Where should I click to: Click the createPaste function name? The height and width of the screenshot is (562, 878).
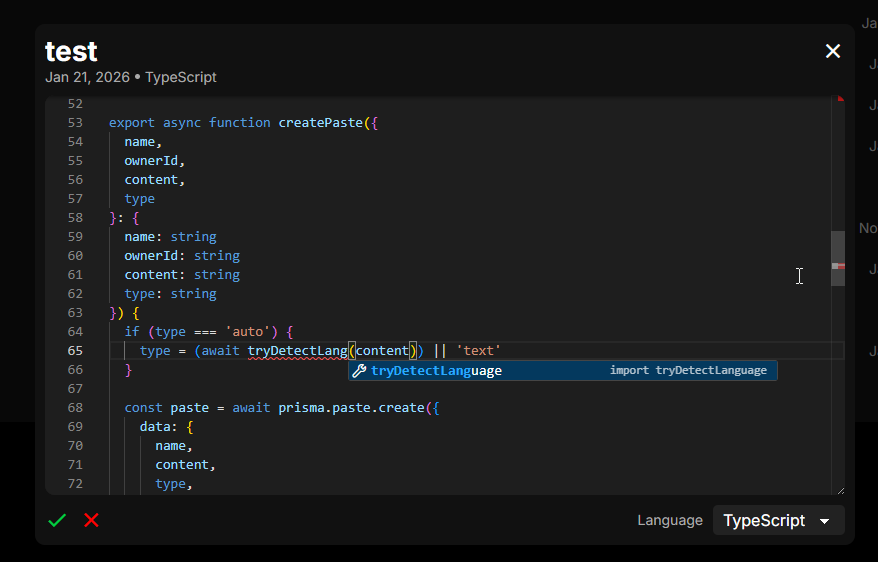click(x=320, y=123)
